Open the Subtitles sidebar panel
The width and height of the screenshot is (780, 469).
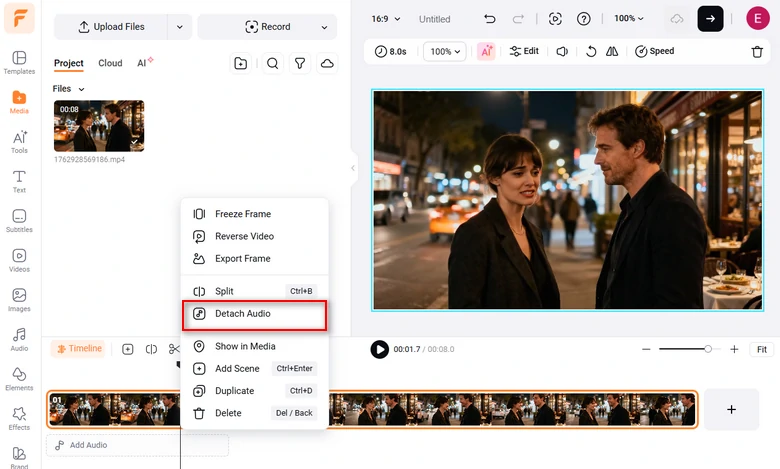[x=19, y=221]
